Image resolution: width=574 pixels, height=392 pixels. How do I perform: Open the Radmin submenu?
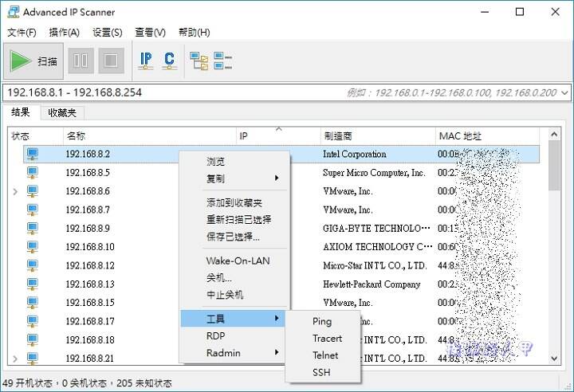233,353
